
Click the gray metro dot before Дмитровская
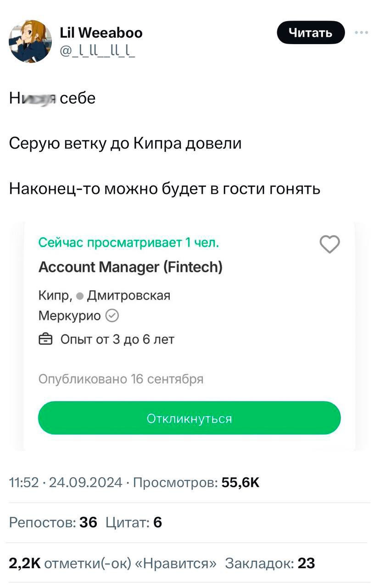click(x=79, y=296)
